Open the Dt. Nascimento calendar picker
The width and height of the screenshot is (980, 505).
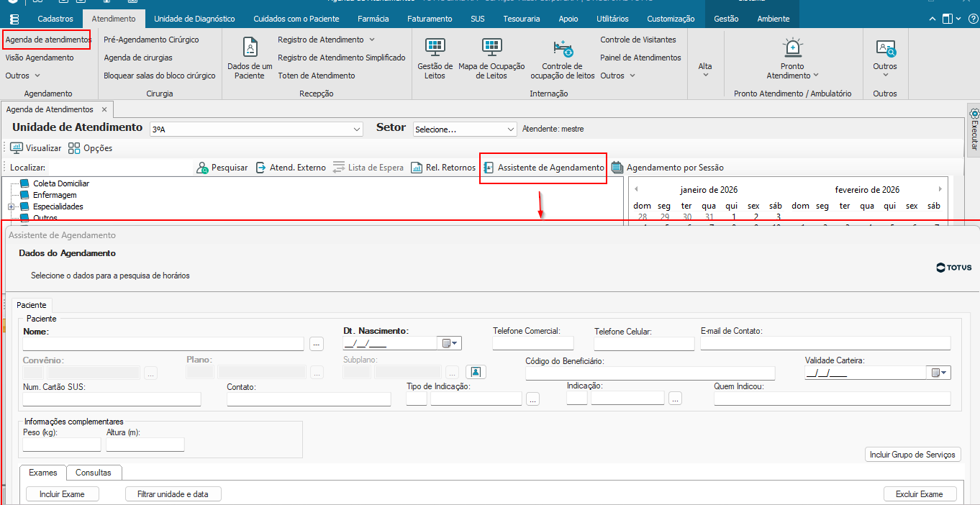pyautogui.click(x=451, y=343)
